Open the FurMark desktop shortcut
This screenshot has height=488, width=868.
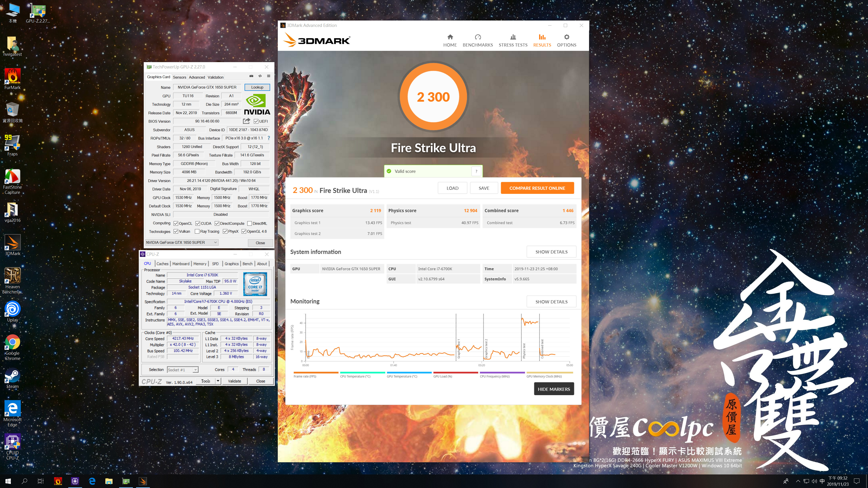[x=12, y=79]
